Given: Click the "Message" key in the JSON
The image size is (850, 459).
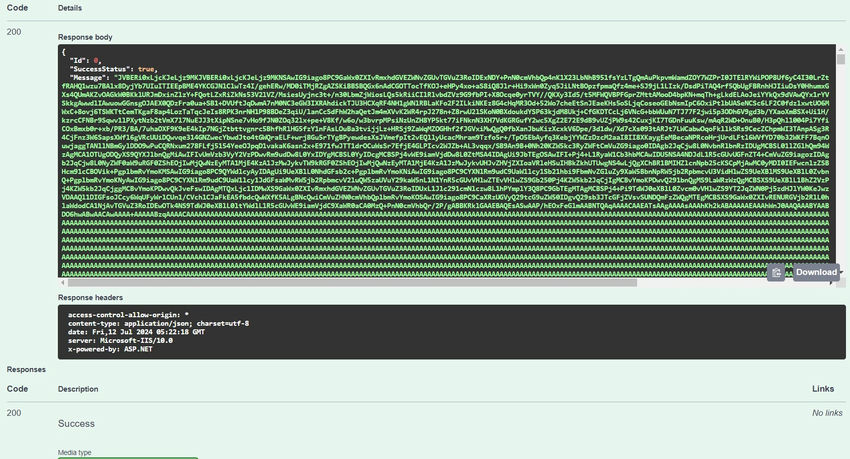Looking at the screenshot, I should tap(93, 75).
